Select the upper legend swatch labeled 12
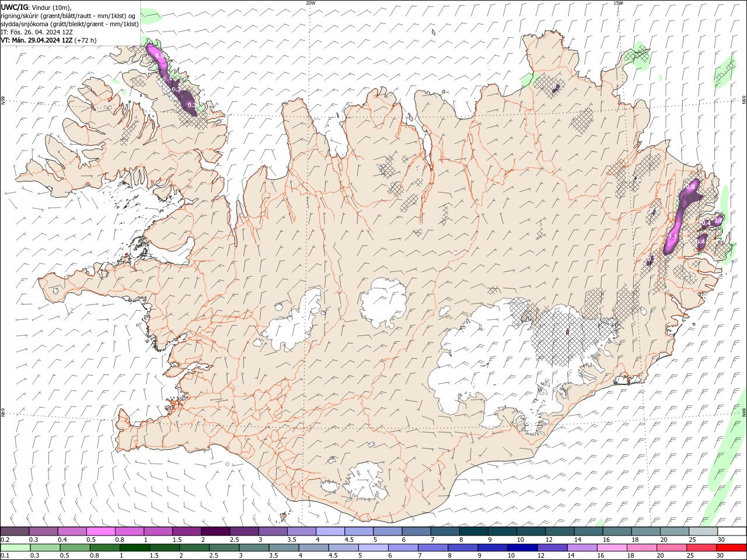Screen dimensions: 747x560 pyautogui.click(x=558, y=531)
